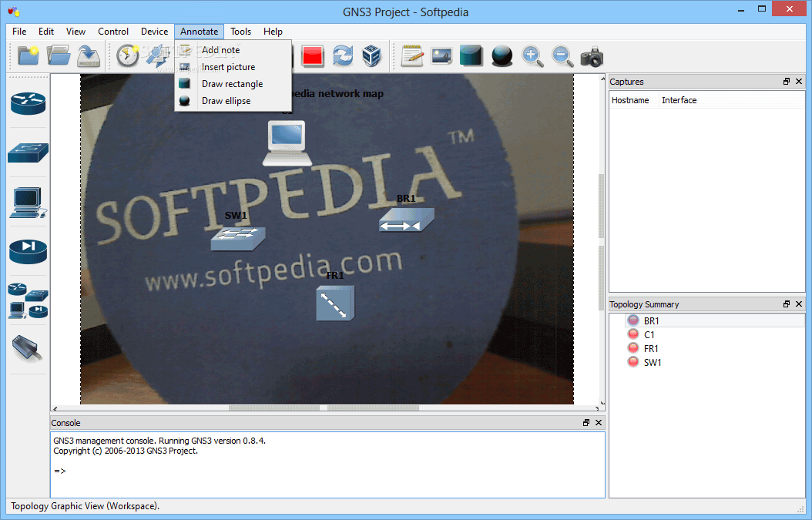Browse routers in the device sidebar
The height and width of the screenshot is (520, 812).
pyautogui.click(x=28, y=103)
